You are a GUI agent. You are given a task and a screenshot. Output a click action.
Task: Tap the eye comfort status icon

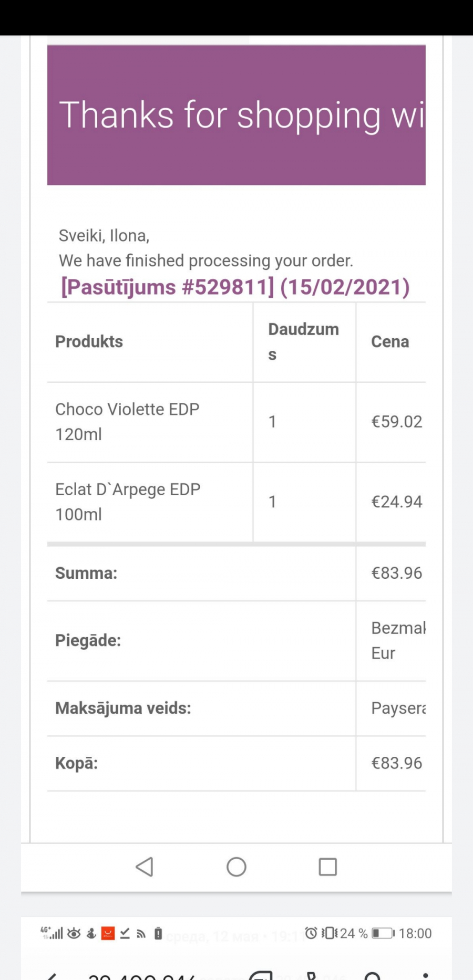74,933
